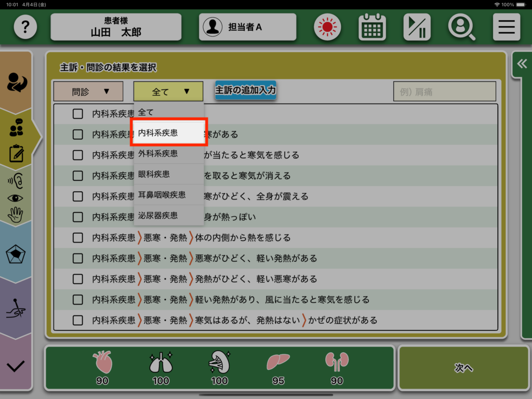Open the help question mark icon
This screenshot has height=399, width=532.
point(25,27)
